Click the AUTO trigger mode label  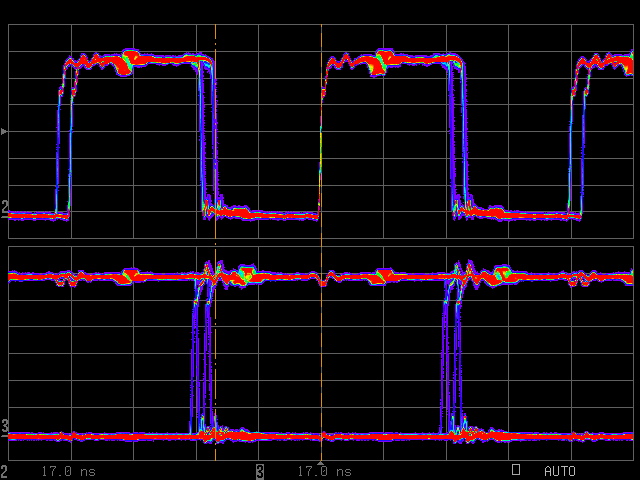(560, 472)
